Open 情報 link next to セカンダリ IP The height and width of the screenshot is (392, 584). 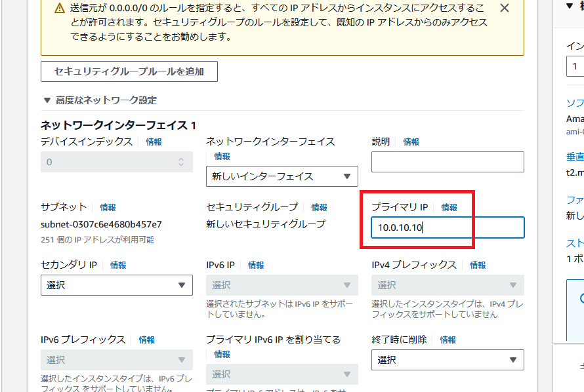118,265
